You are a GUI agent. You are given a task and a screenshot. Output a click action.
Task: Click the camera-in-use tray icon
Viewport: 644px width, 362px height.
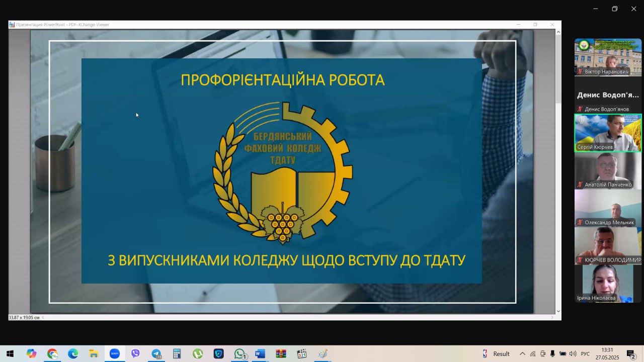tap(543, 353)
